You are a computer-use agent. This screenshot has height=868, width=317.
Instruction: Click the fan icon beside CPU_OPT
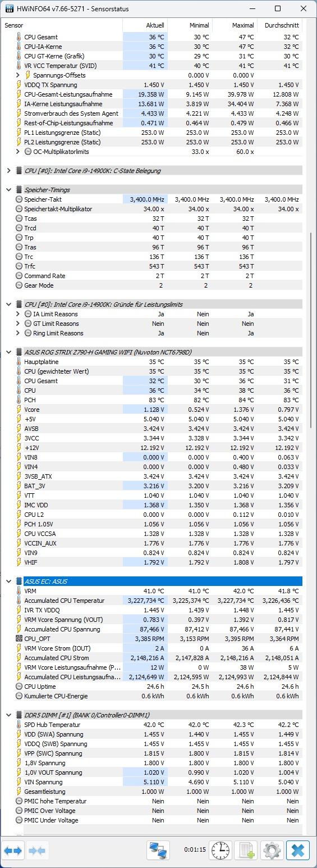(19, 639)
